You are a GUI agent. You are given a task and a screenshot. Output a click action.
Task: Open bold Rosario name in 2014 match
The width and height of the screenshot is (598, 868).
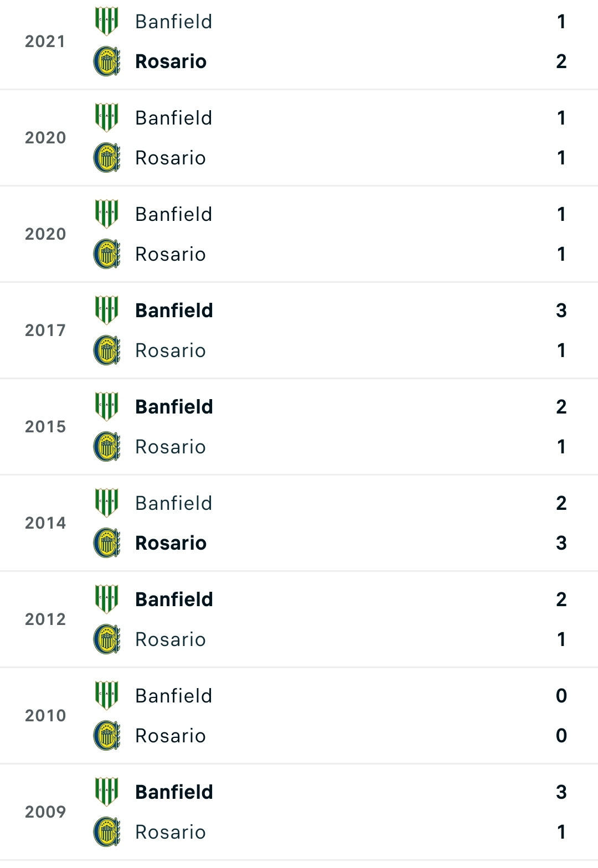click(171, 543)
